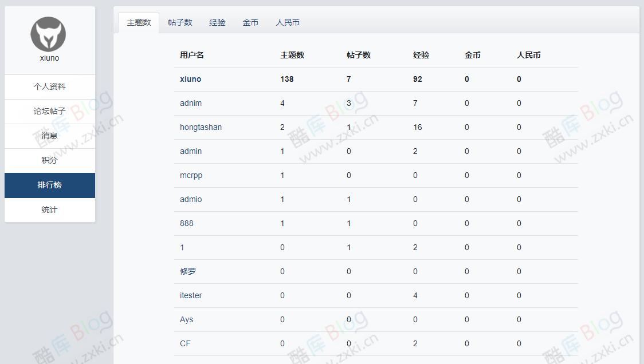The image size is (644, 364).
Task: Open 修罗's profile link
Action: point(188,271)
